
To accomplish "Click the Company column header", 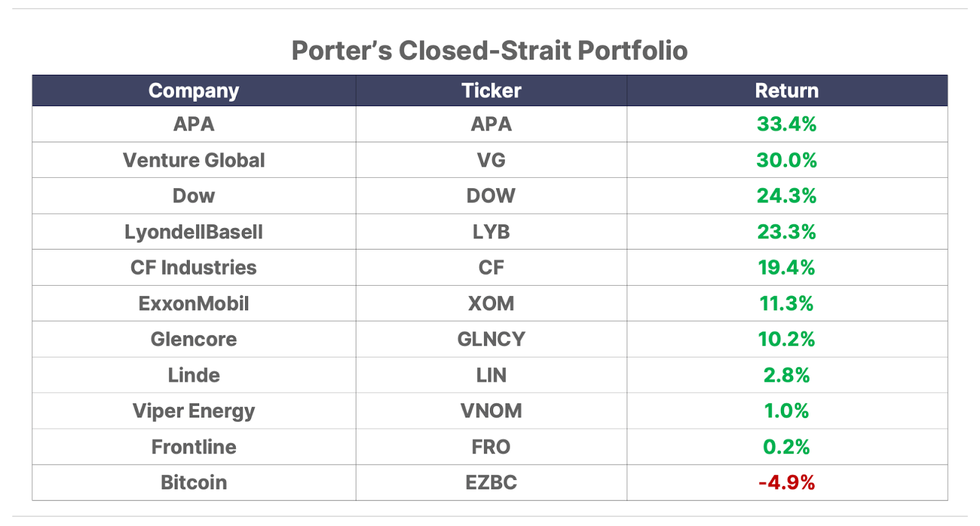I will (194, 91).
